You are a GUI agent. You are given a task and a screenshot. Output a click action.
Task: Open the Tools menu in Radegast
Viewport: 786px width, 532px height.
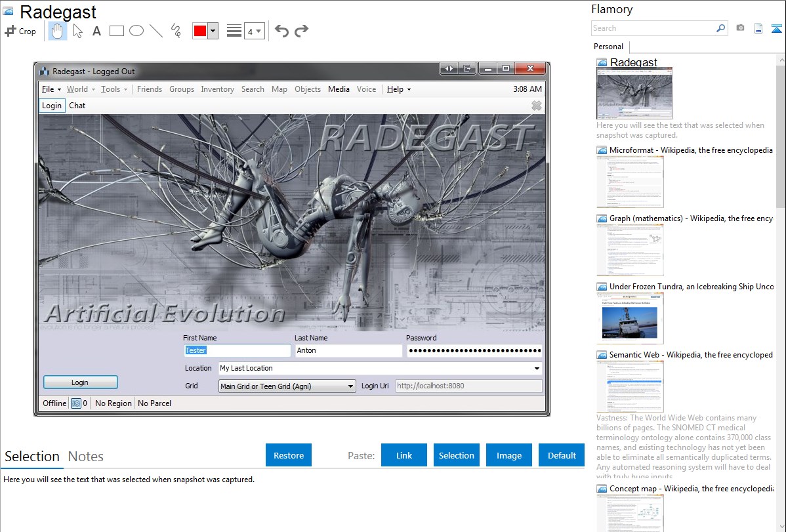tap(114, 89)
